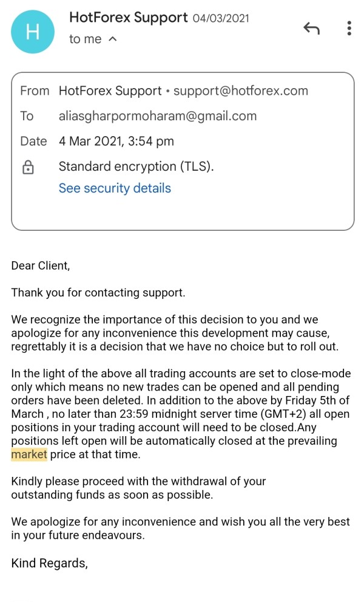The height and width of the screenshot is (602, 364).
Task: Collapse details using chevron beside "to me"
Action: (113, 39)
